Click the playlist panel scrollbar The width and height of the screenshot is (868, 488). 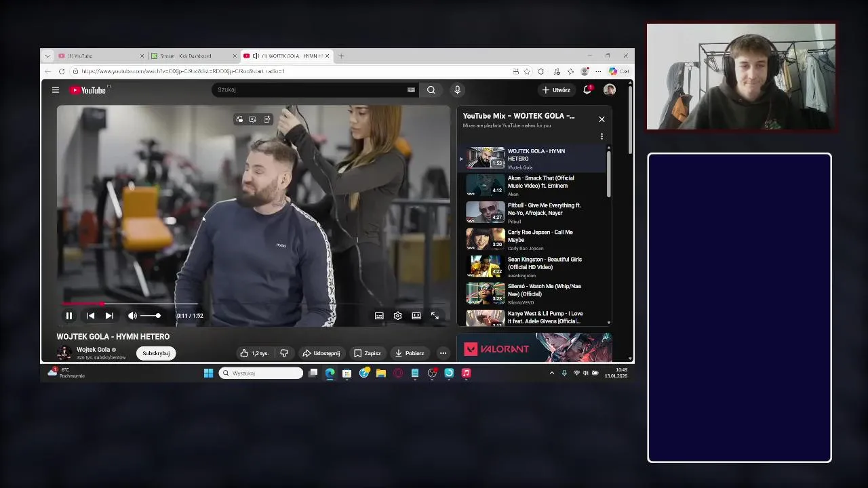click(609, 174)
